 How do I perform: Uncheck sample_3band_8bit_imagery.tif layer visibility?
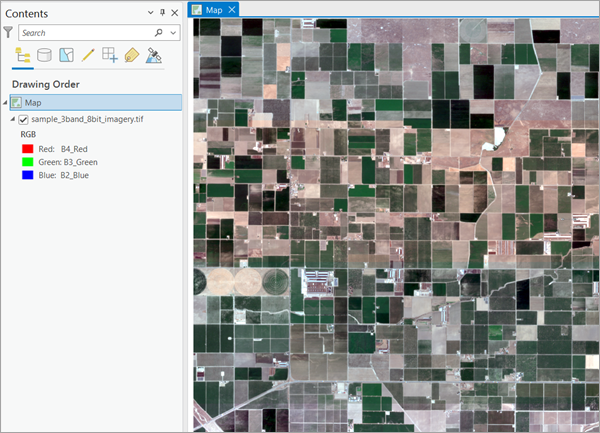(x=23, y=120)
